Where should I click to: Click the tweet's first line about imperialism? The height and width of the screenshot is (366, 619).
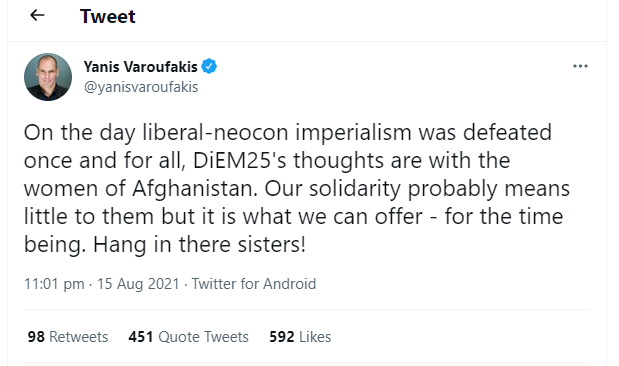(288, 133)
